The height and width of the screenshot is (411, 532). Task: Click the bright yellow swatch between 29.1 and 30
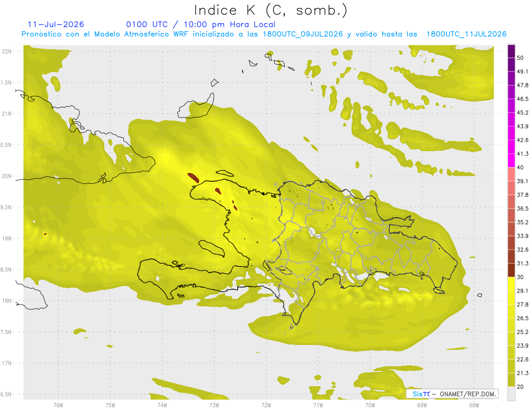[x=512, y=284]
